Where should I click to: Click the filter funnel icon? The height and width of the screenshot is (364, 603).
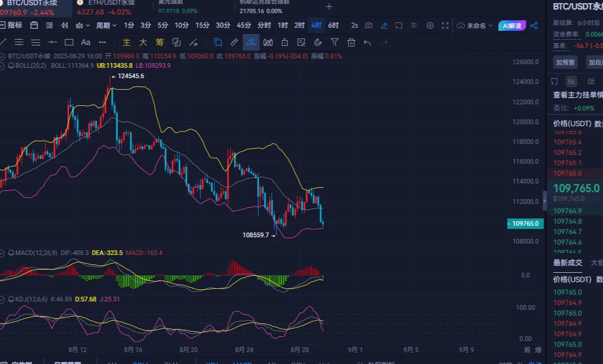click(x=334, y=42)
